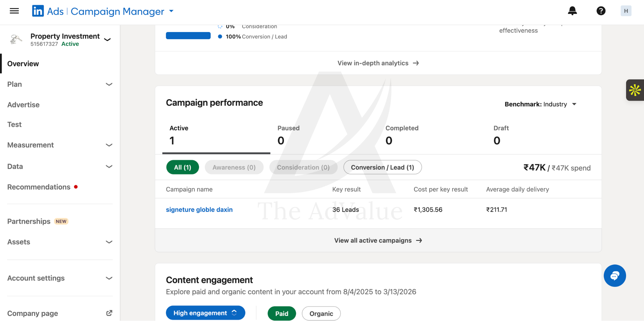Click the LinkedIn logo icon
This screenshot has width=644, height=321.
pyautogui.click(x=38, y=11)
